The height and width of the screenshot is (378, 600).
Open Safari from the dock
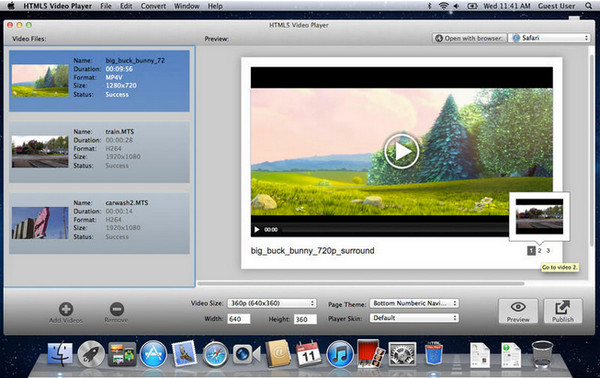[215, 354]
